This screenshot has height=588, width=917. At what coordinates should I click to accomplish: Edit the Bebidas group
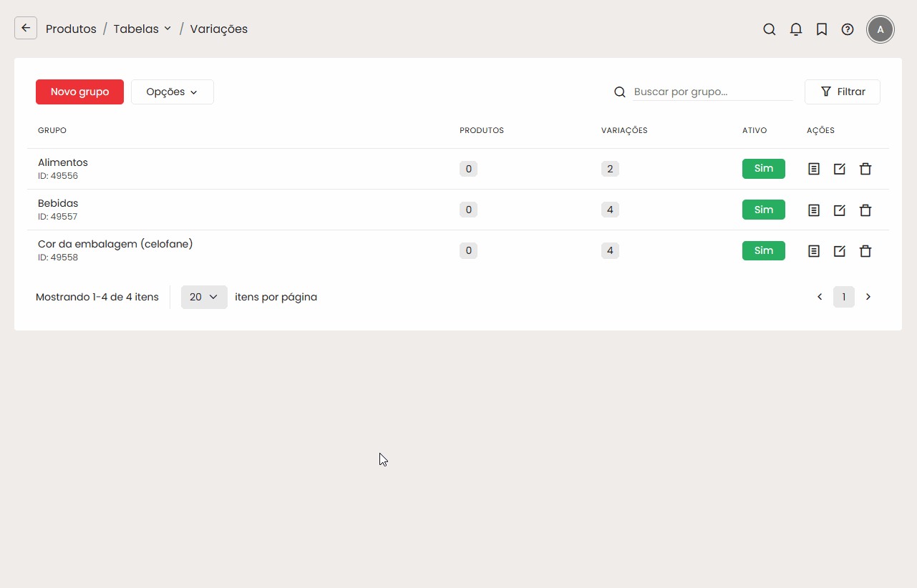[x=840, y=210]
